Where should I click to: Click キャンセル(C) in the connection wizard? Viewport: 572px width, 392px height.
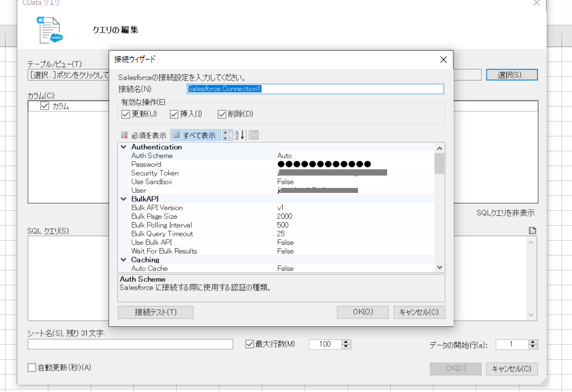(x=419, y=312)
